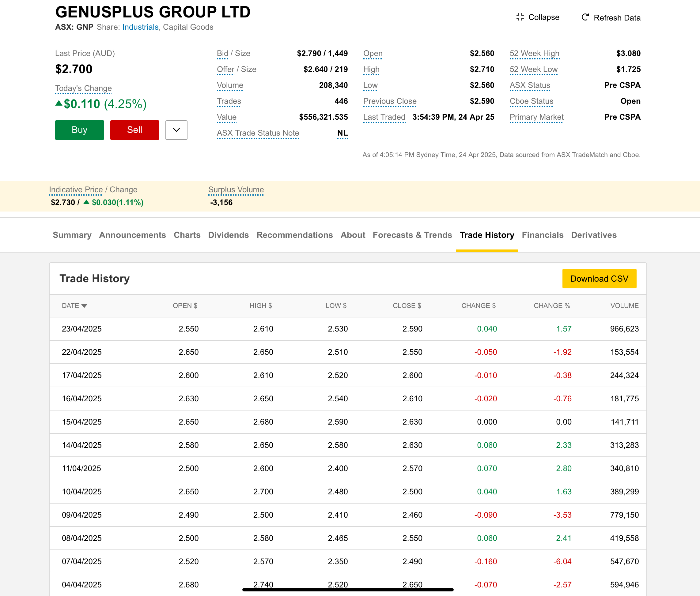Select the 11/04/2025 date cell

point(82,468)
